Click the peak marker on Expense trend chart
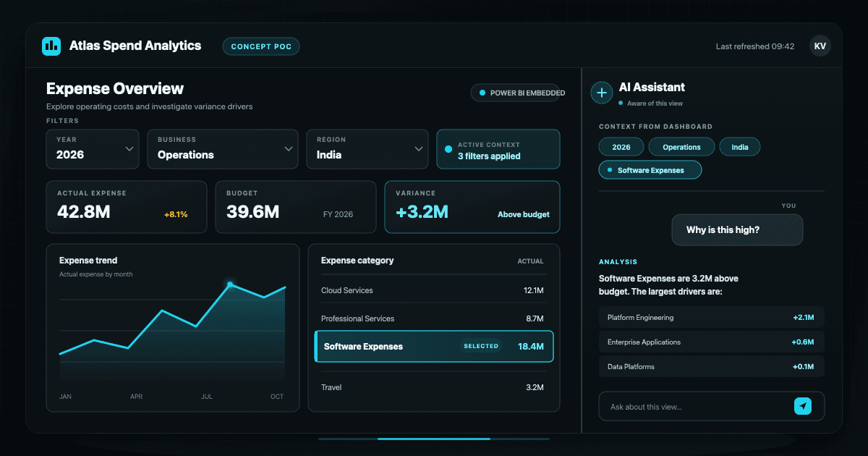 pyautogui.click(x=230, y=284)
